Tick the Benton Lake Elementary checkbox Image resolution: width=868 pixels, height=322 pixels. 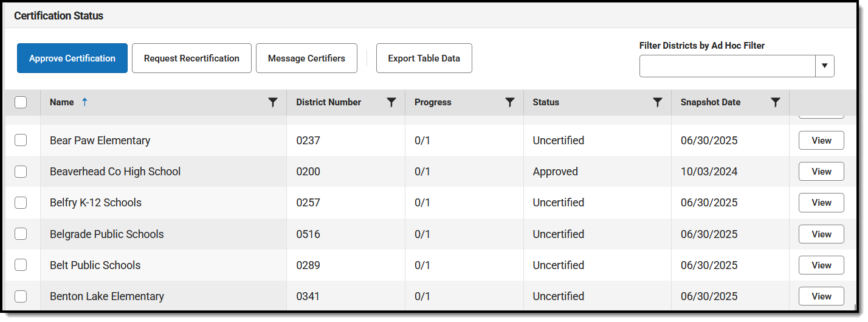(21, 296)
